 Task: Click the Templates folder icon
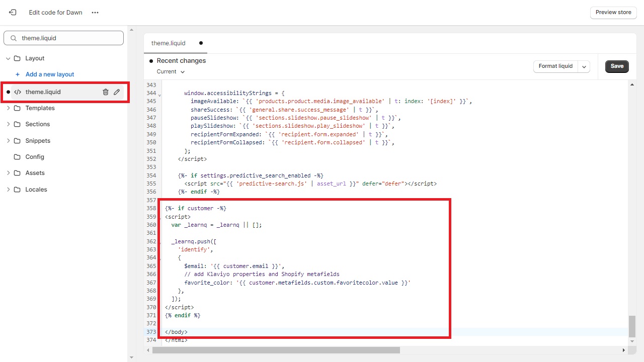click(18, 108)
